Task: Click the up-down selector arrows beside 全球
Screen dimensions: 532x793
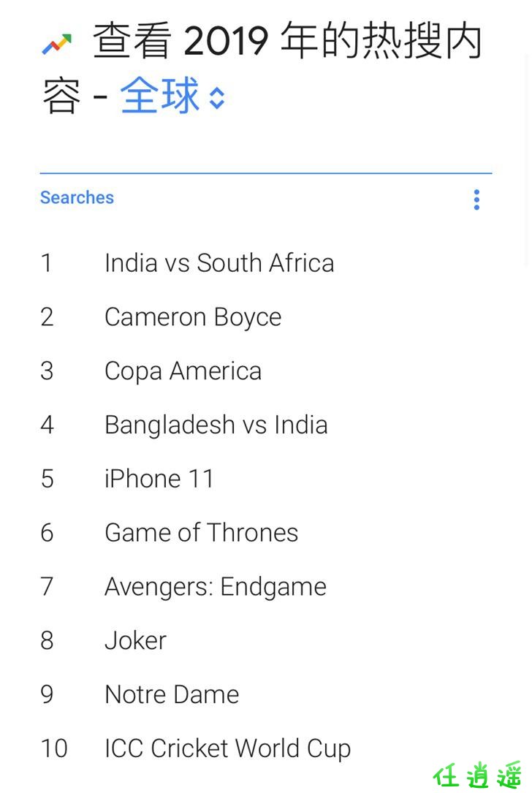Action: 217,98
